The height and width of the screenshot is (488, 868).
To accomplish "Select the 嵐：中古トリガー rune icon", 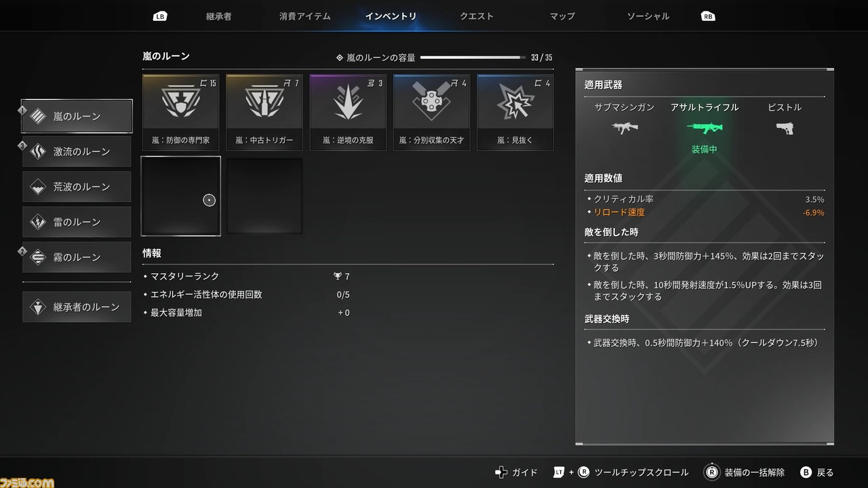I will [264, 102].
